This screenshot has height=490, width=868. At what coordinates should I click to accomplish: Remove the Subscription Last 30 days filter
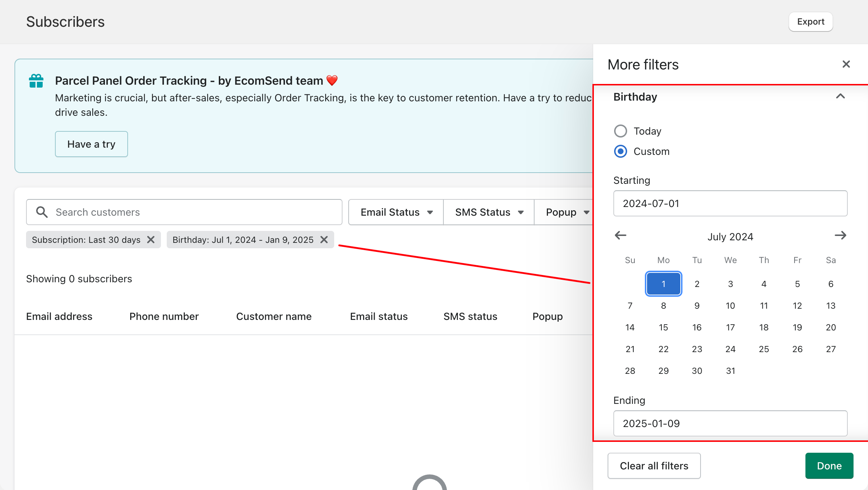tap(151, 240)
